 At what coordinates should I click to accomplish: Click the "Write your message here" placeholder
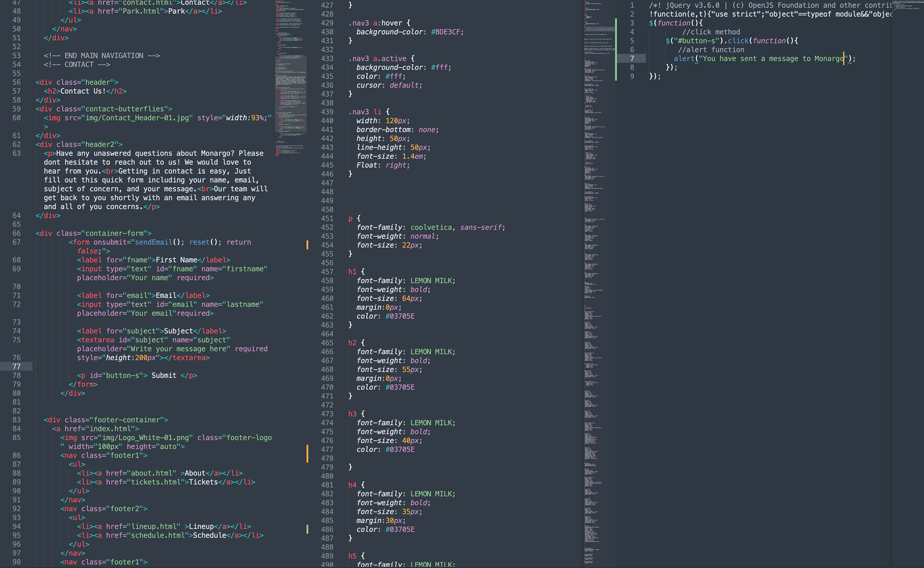click(x=179, y=349)
